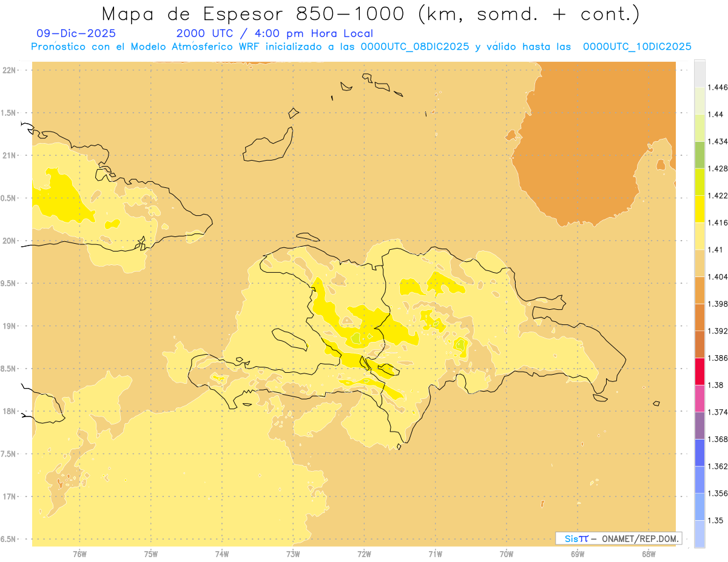Pick the pink swatch between 1.374 and 1.38

click(699, 398)
